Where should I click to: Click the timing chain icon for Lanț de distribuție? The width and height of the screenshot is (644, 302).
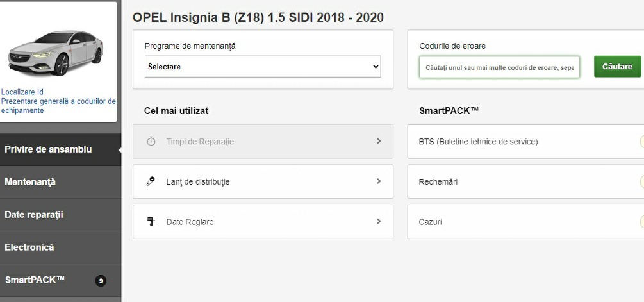pos(151,181)
